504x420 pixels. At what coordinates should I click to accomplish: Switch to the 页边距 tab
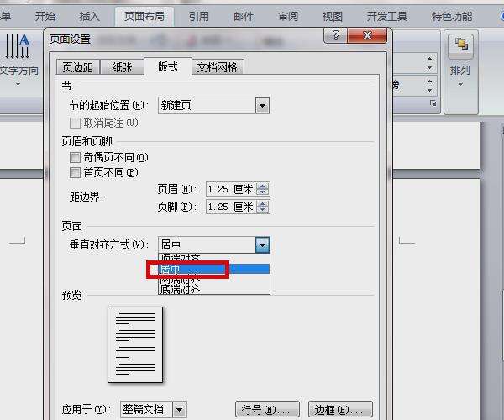[78, 67]
